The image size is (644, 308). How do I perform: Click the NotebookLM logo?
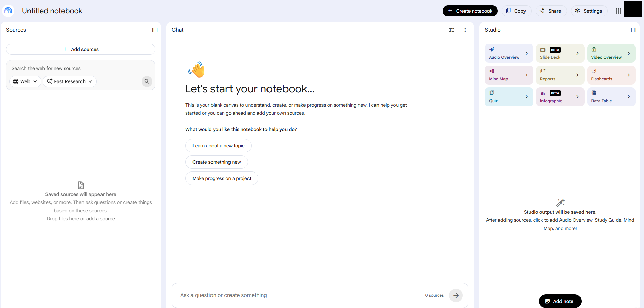click(8, 11)
